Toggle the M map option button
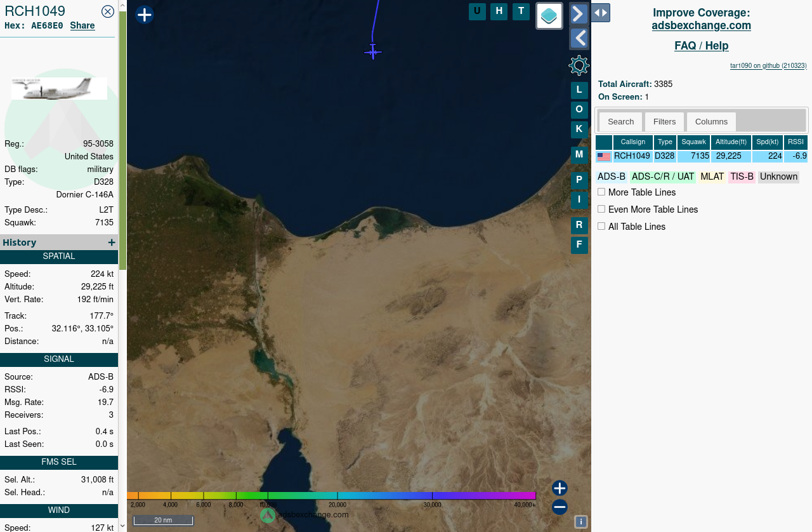The width and height of the screenshot is (812, 532). point(579,155)
